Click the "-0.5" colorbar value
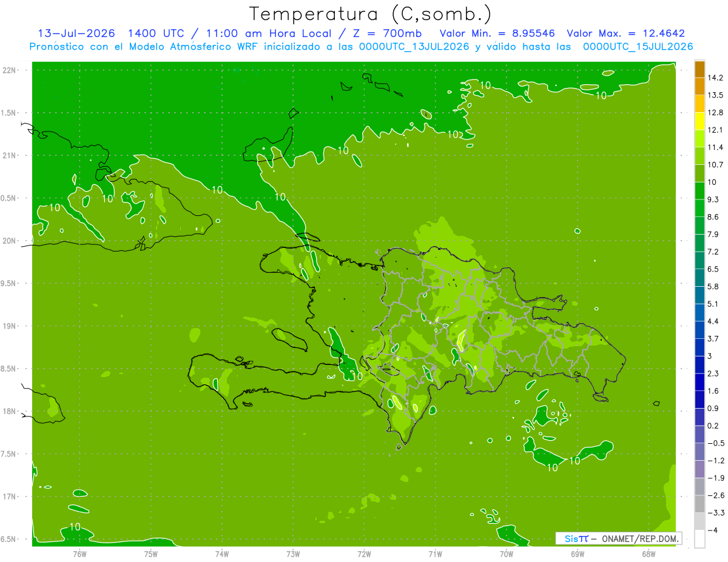 (716, 443)
